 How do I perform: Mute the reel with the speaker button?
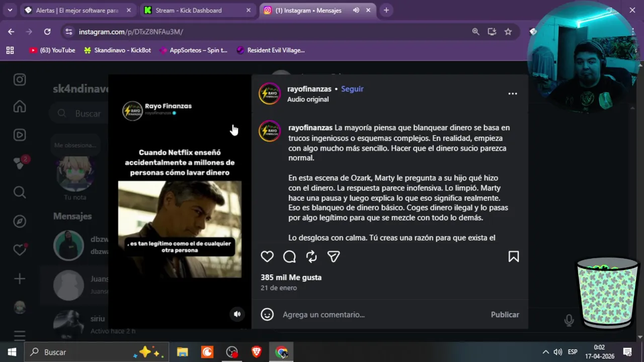[237, 314]
